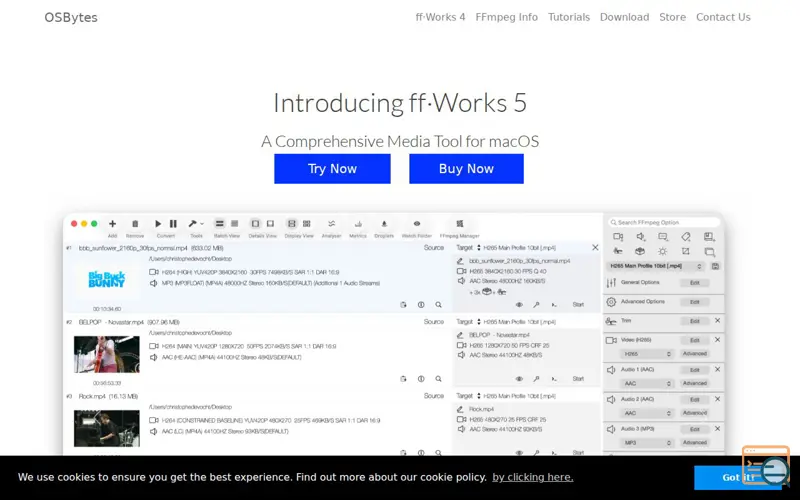
Task: Open cookie policy 'by clicking here' link
Action: [x=533, y=477]
